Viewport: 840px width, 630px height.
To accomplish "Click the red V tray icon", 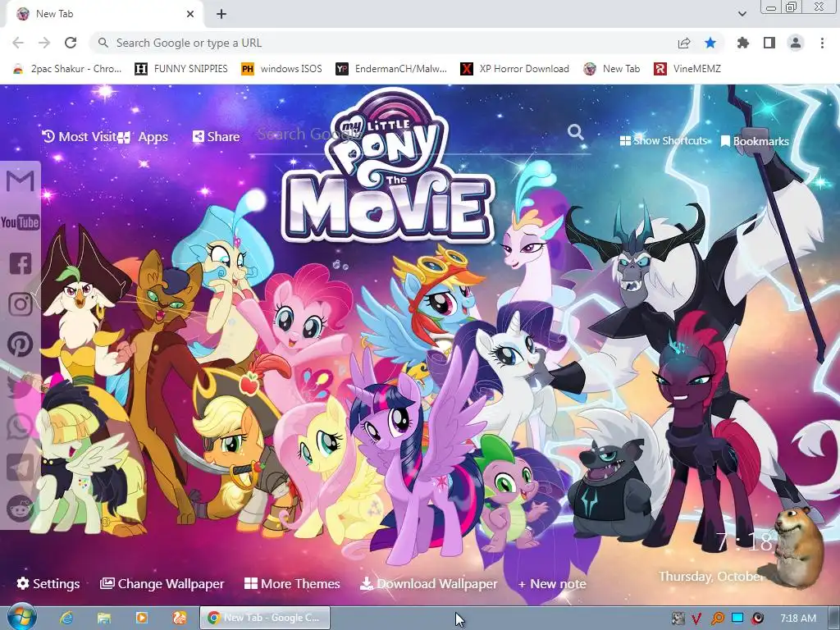I will pyautogui.click(x=696, y=619).
